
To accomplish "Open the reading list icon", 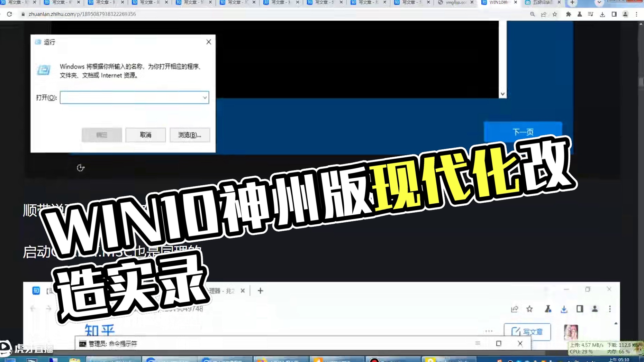I will pos(590,14).
